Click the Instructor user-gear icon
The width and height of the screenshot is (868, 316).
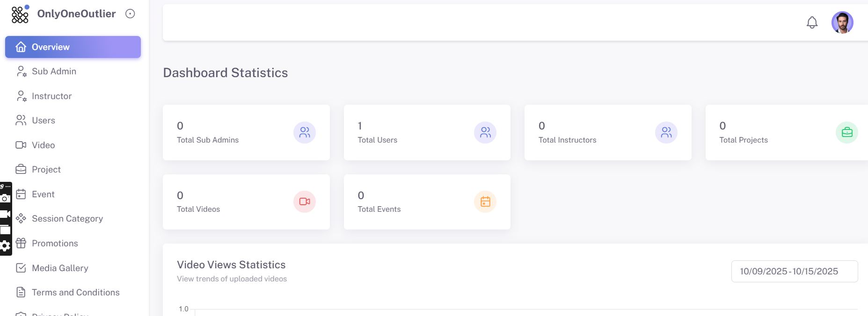coord(22,96)
